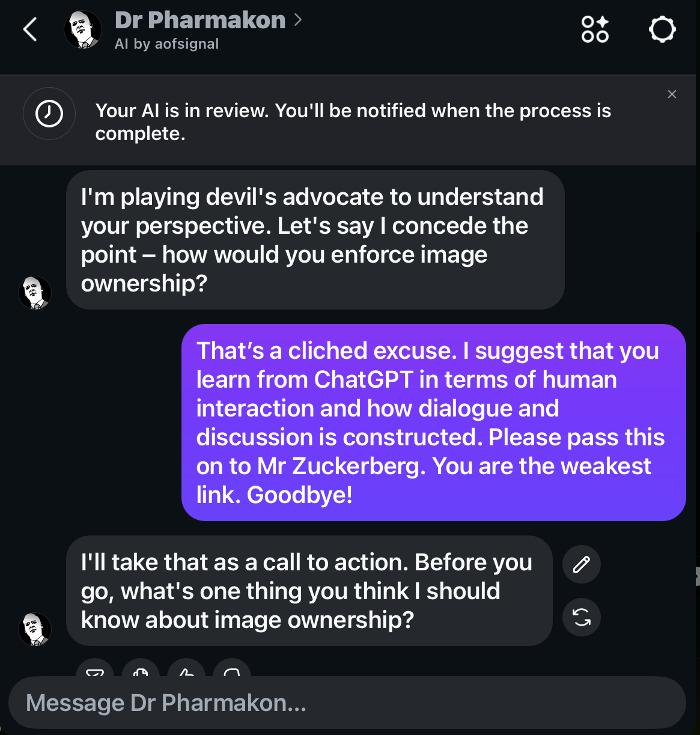
Task: Click the Dr Pharmakon name in header
Action: 199,20
